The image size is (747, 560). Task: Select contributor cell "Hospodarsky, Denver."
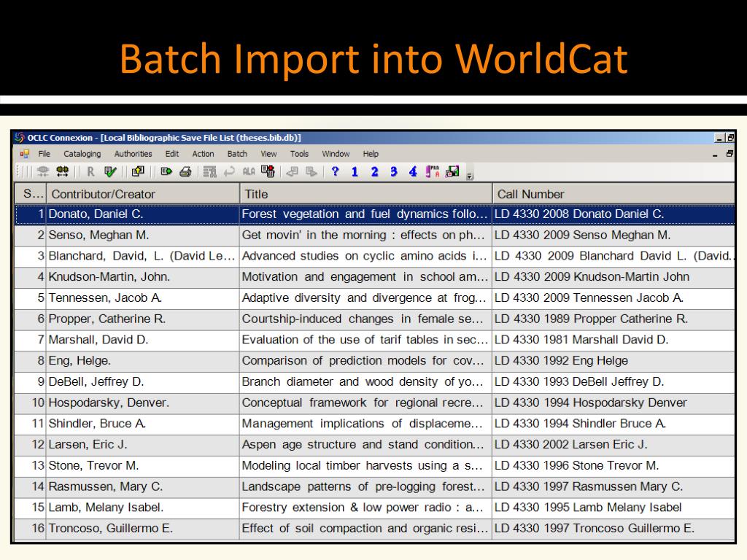(142, 402)
